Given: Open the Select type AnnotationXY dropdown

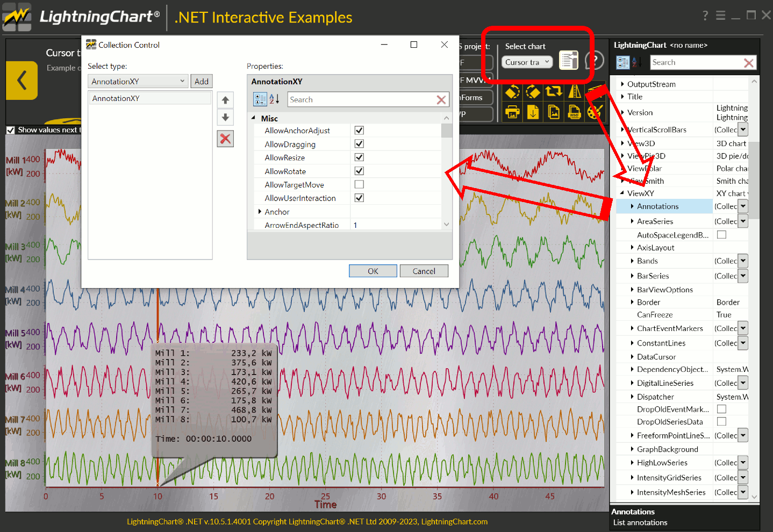Looking at the screenshot, I should [x=138, y=81].
